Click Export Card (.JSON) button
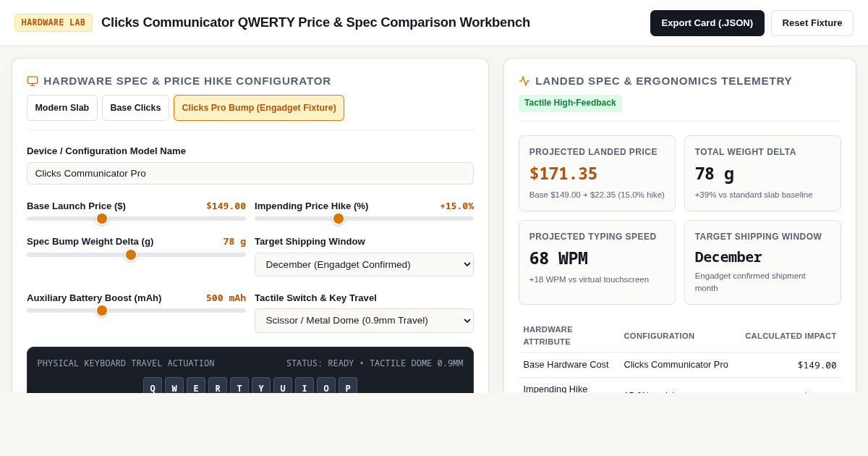Screen dimensions: 868x456 [707, 23]
